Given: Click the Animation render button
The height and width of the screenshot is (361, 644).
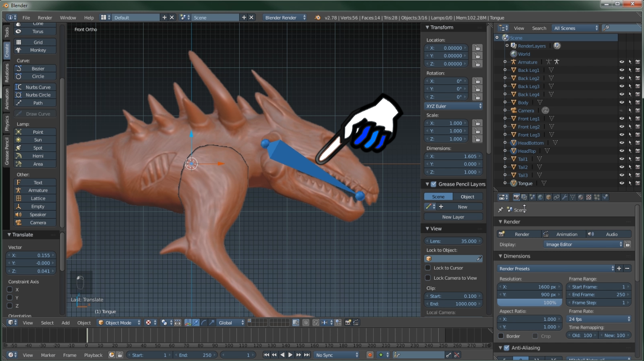Looking at the screenshot, I should tap(563, 234).
